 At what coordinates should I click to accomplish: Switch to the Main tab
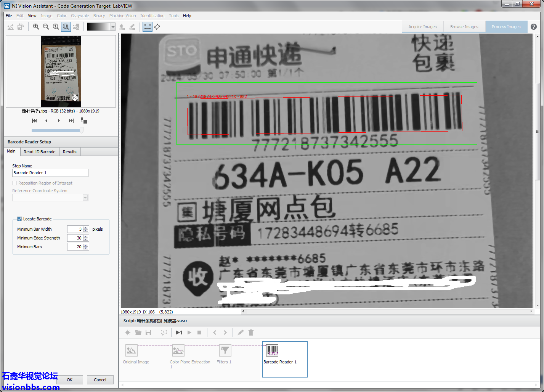click(x=11, y=151)
